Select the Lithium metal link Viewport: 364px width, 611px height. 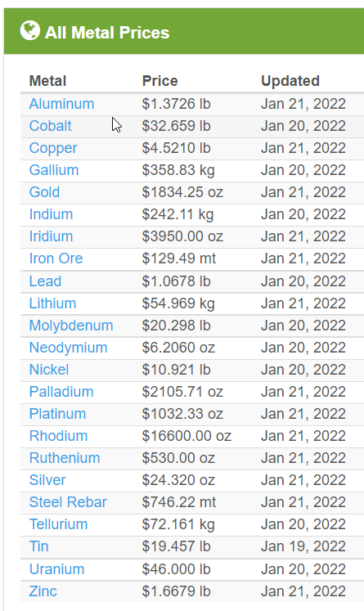[x=52, y=303]
